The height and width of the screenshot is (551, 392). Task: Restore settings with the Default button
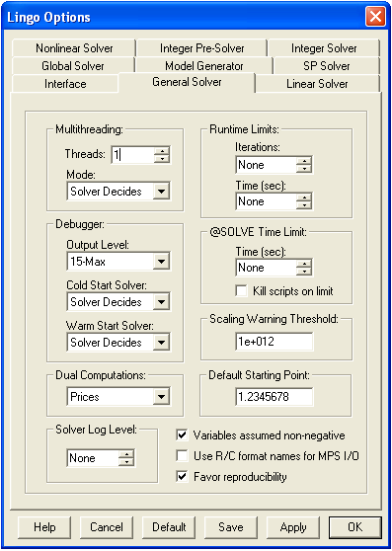(169, 527)
